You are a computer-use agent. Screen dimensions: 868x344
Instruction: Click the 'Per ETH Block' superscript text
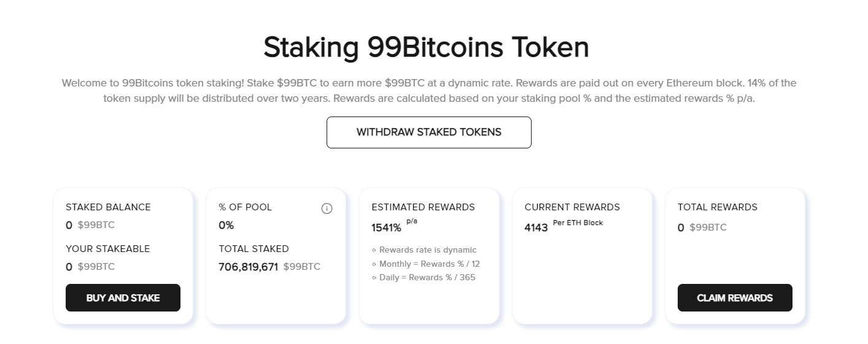pyautogui.click(x=578, y=223)
